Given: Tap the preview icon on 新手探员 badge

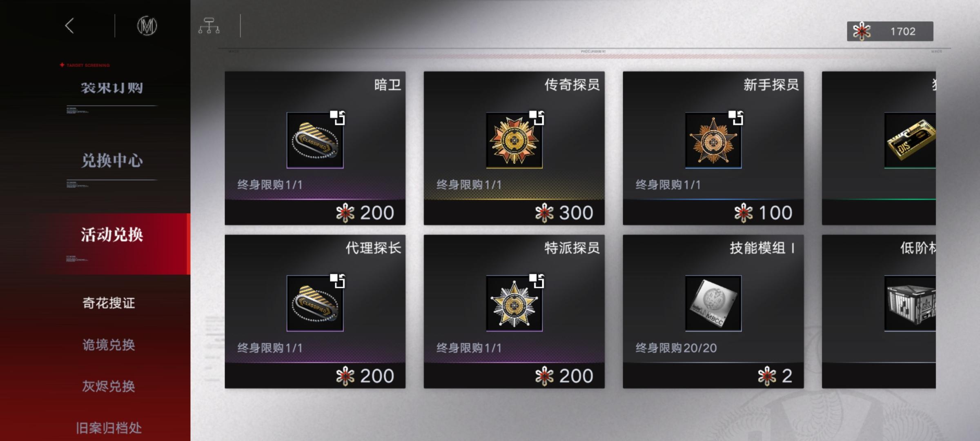Looking at the screenshot, I should [736, 118].
